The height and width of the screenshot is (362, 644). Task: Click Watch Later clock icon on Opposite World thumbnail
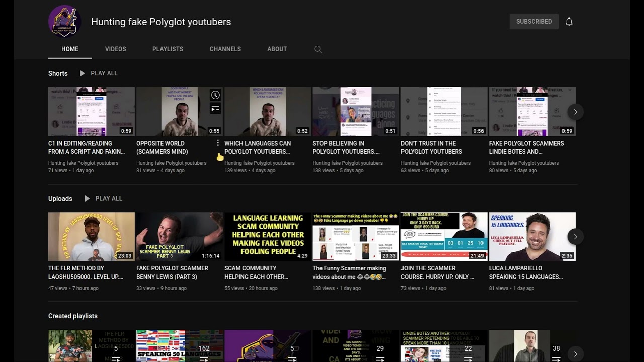pyautogui.click(x=215, y=95)
